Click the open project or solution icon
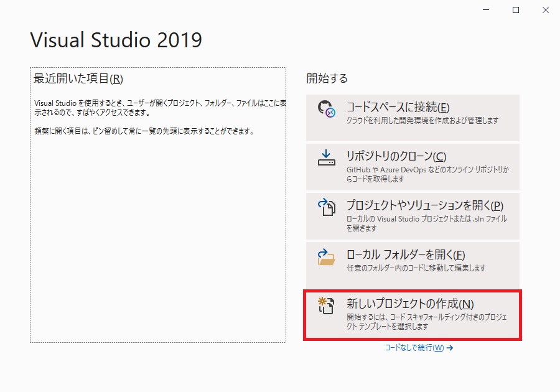Screen dimensions: 560x392 327,207
